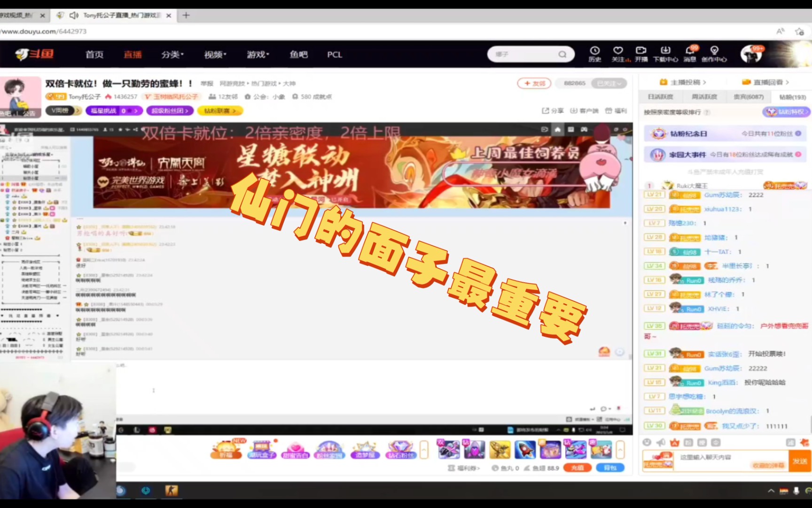Show hidden icons in system tray

click(x=771, y=491)
